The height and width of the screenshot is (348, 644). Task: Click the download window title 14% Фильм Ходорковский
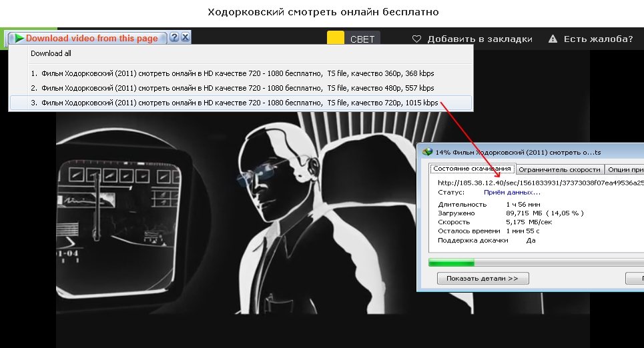[x=517, y=152]
